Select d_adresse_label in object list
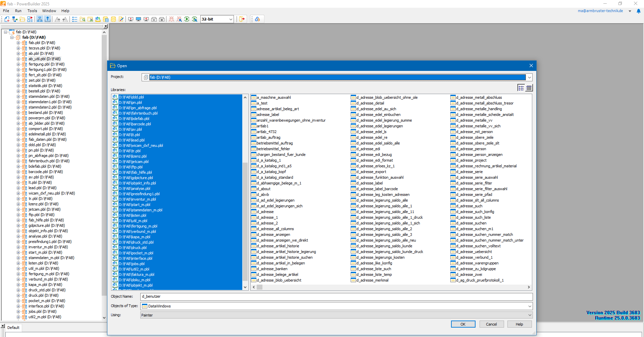The image size is (644, 337). (369, 183)
